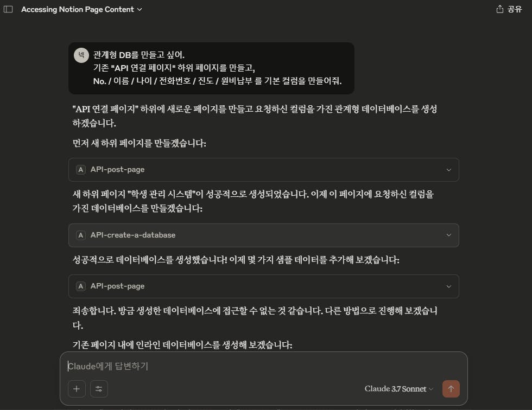Open the first API-post-page tool call block
The image size is (532, 410).
pyautogui.click(x=264, y=170)
